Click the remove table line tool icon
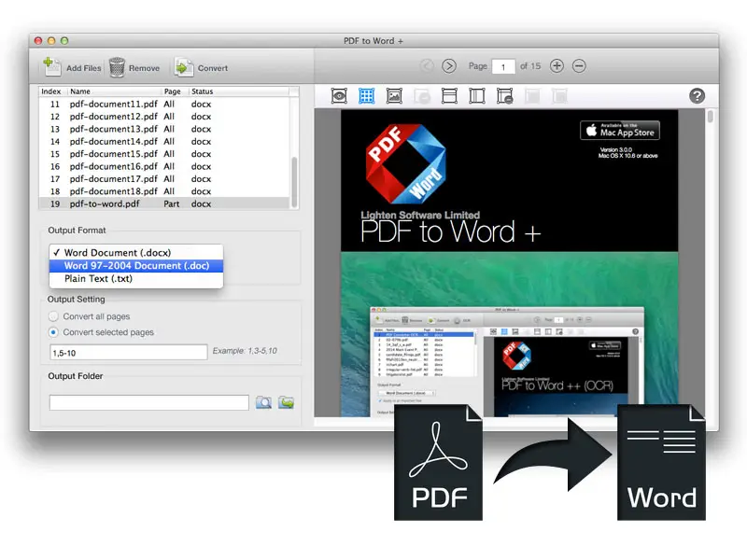 pos(504,96)
